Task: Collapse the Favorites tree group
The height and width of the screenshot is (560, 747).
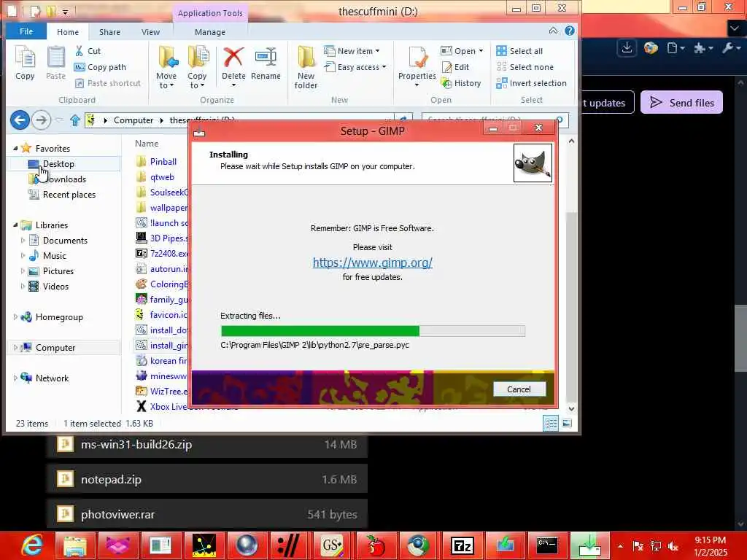Action: click(x=15, y=148)
